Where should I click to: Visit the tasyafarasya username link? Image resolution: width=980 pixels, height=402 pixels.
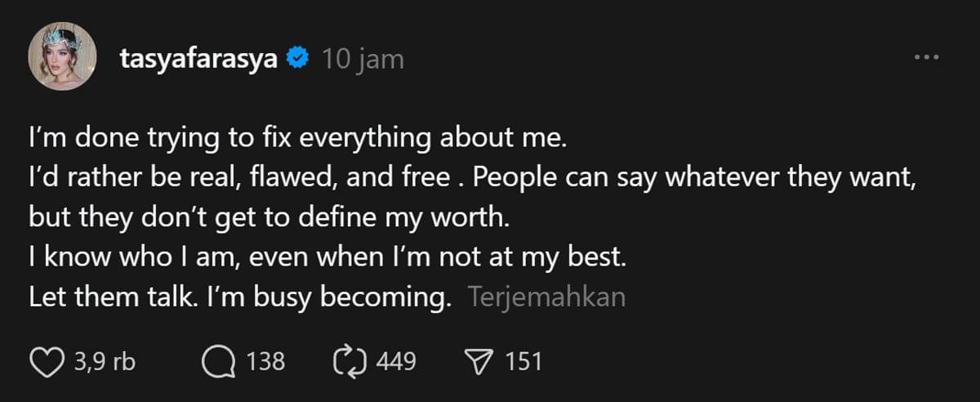(x=202, y=59)
